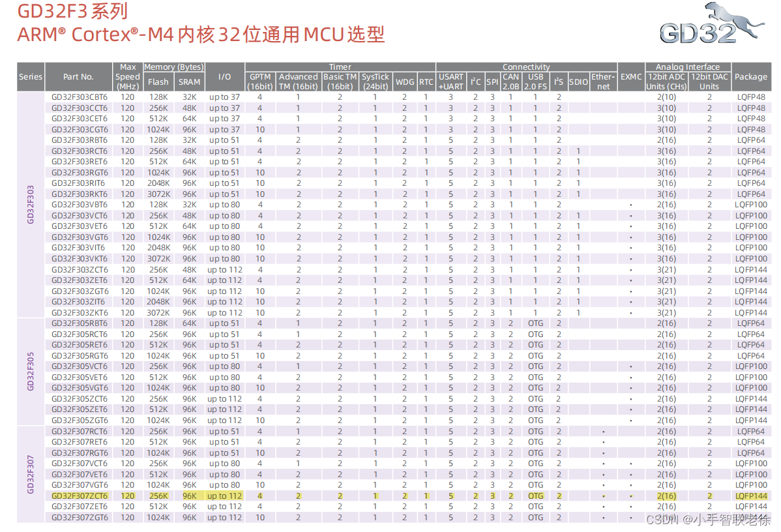Select part number GD32F303RKT6
Viewport: 781px width, 532px height.
tap(80, 194)
